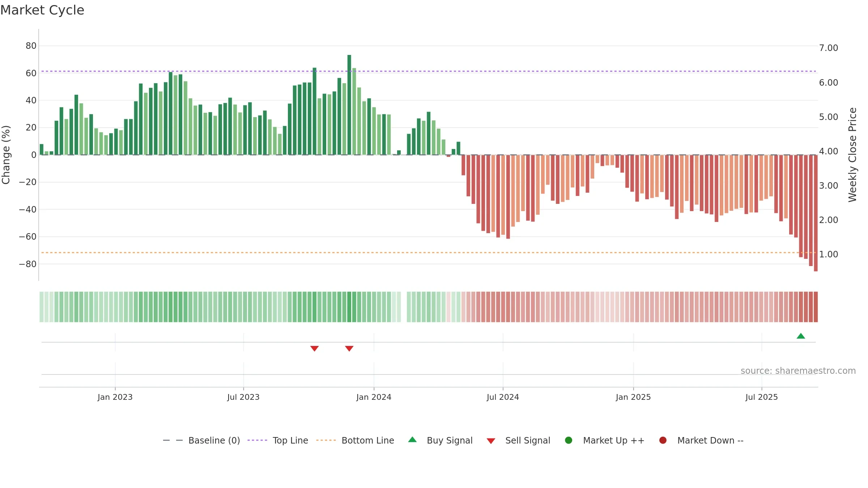Click the orange dotted Bottom Line
868x488 pixels.
(x=429, y=253)
